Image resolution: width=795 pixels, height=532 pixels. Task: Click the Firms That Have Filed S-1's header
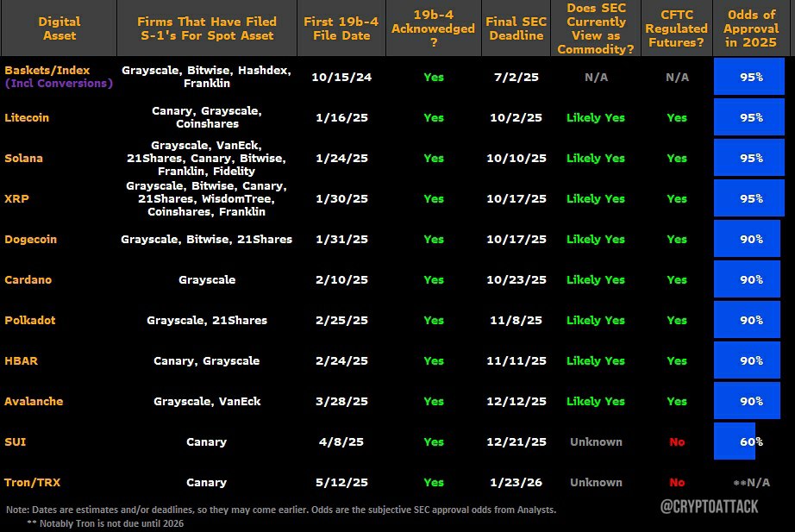pyautogui.click(x=207, y=28)
